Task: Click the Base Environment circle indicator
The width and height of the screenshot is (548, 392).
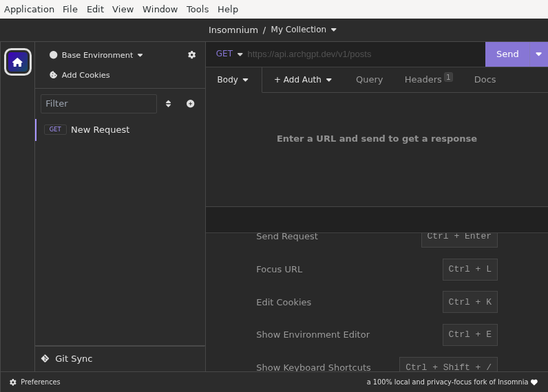Action: click(53, 55)
